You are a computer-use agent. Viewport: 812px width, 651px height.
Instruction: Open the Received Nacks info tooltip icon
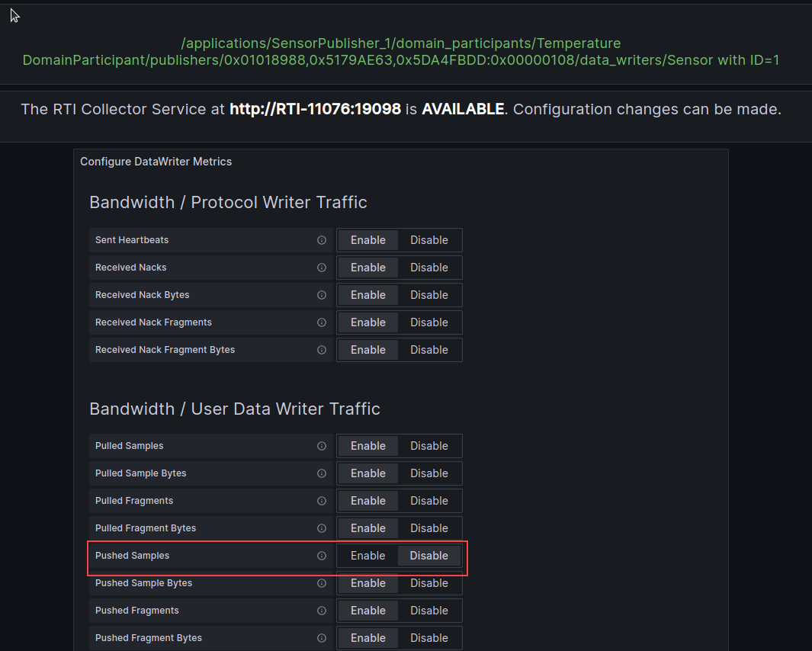tap(321, 267)
